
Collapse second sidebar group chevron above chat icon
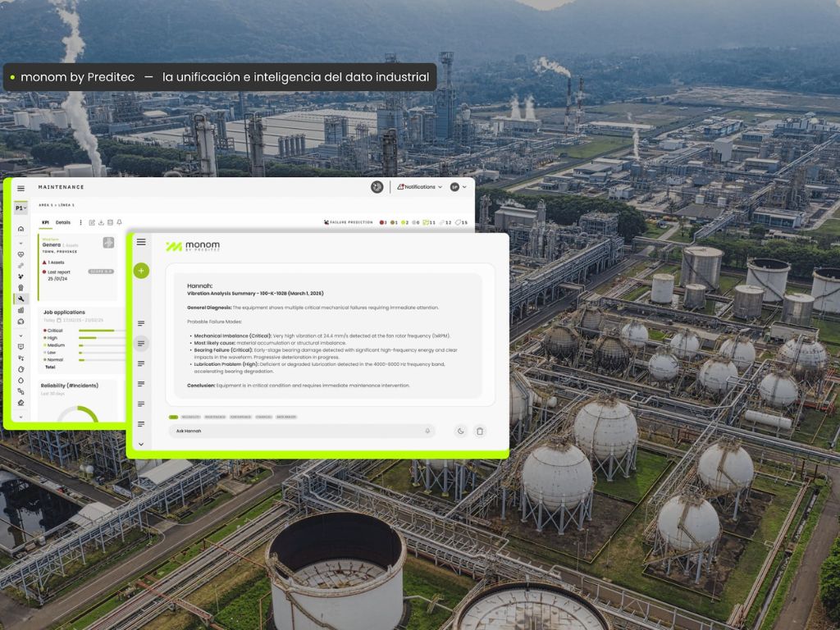(x=21, y=336)
